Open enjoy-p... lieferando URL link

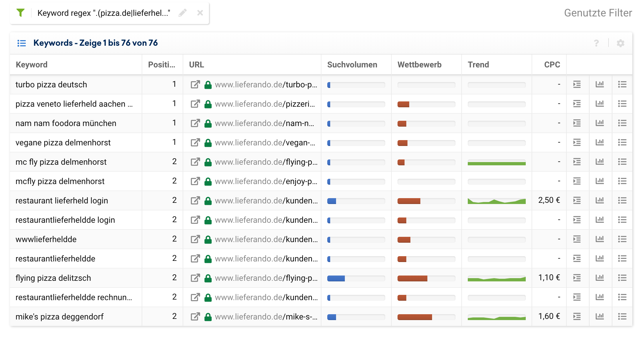[x=266, y=181]
